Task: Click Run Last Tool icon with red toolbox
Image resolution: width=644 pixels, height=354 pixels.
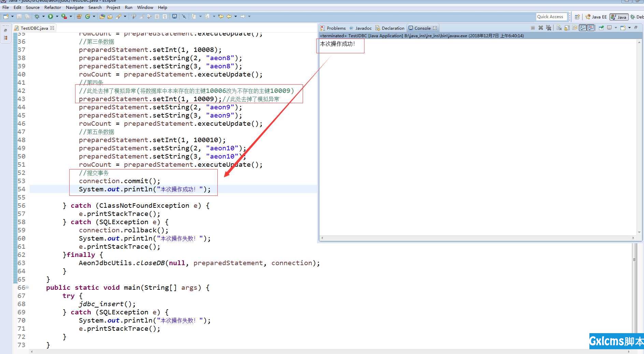Action: point(64,16)
